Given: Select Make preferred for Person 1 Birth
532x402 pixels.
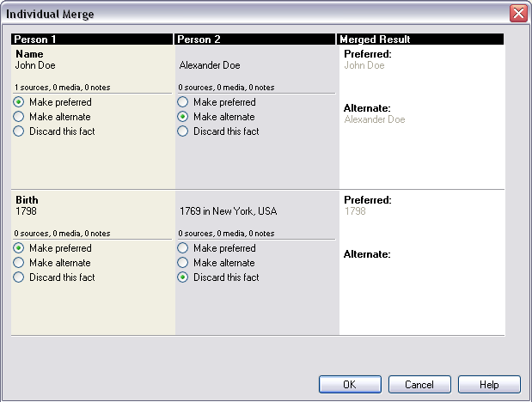Looking at the screenshot, I should [19, 248].
